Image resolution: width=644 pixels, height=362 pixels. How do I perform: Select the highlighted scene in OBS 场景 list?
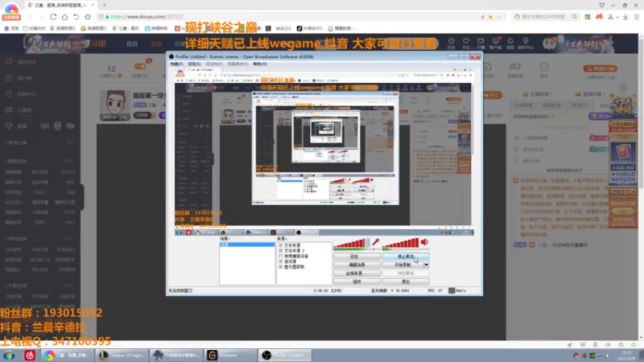(247, 245)
